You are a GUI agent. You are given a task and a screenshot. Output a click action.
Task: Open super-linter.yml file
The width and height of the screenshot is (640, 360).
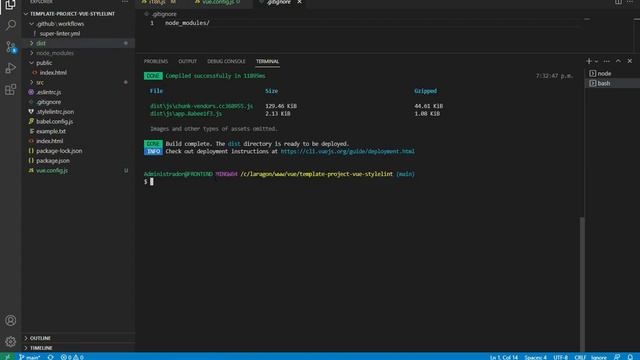coord(60,33)
